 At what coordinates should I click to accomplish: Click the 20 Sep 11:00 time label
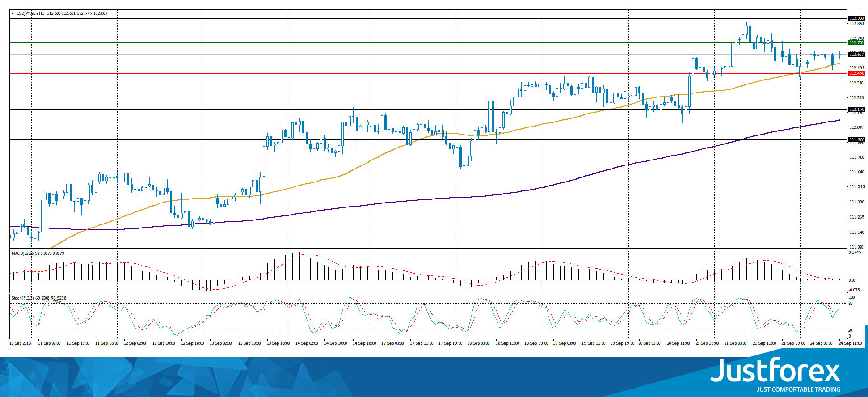[679, 343]
